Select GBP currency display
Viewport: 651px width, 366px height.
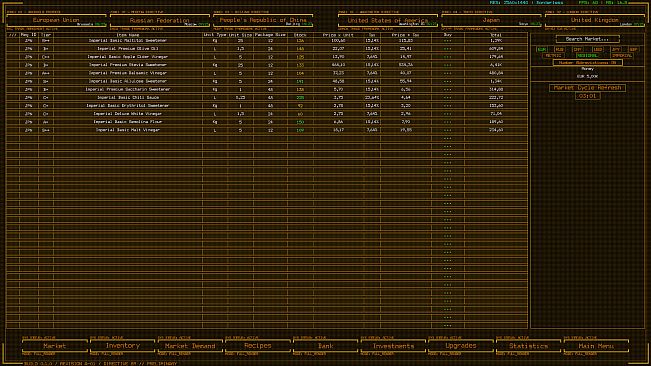633,49
